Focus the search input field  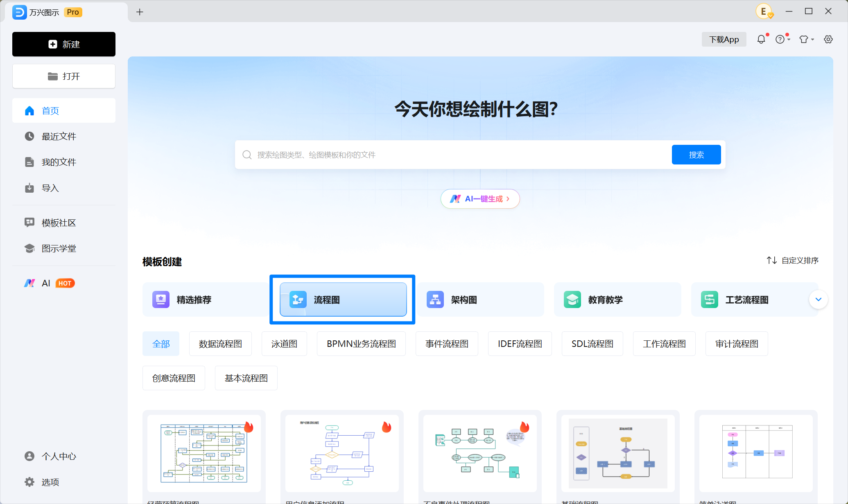453,155
